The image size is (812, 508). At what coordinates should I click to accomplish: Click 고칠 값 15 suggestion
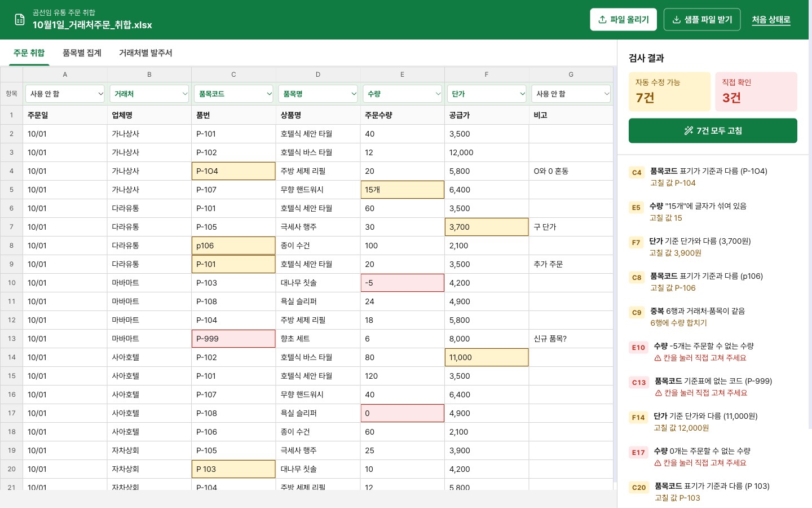(x=665, y=218)
